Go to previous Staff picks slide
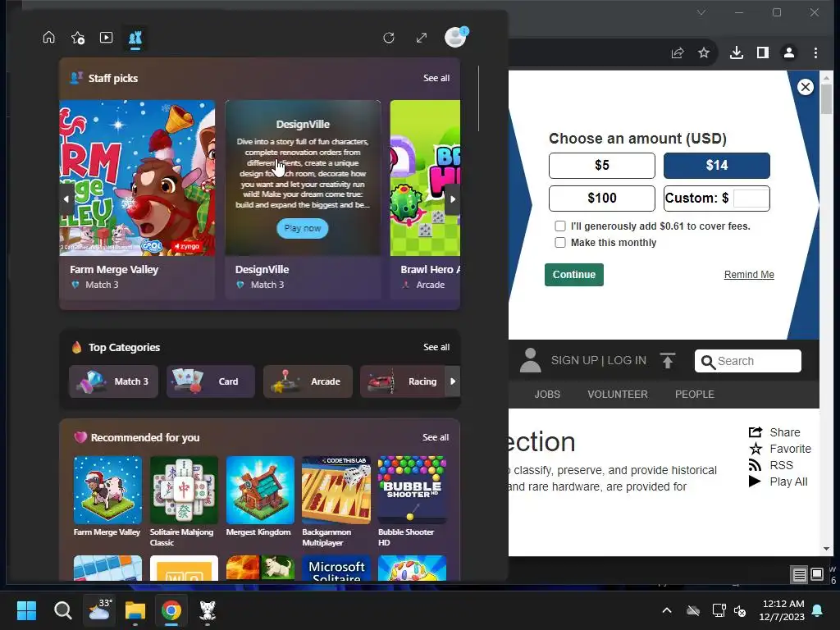The image size is (840, 630). 66,199
